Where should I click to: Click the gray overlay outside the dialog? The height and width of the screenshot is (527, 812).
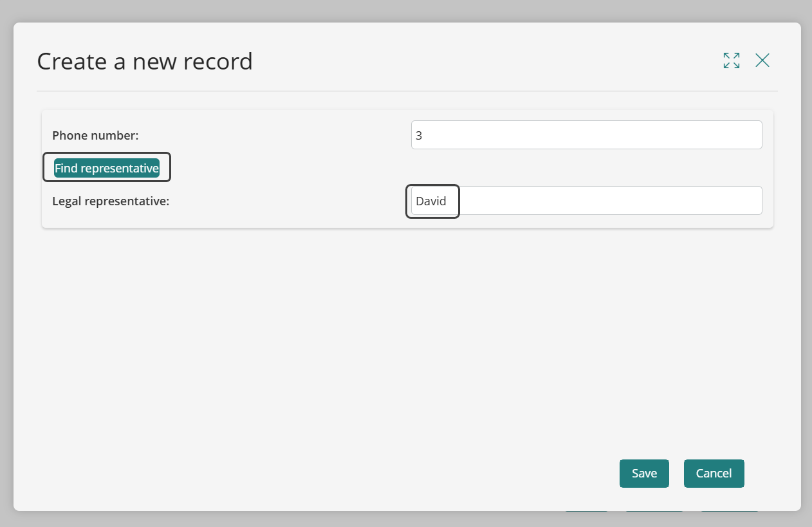click(407, 10)
